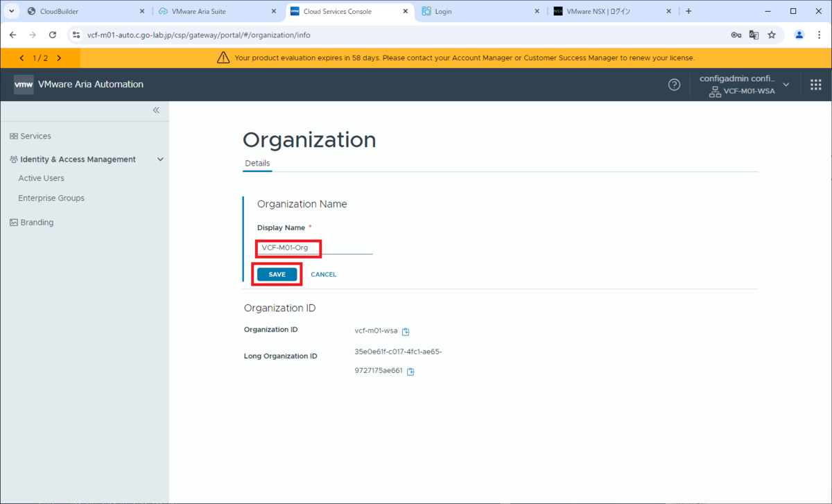
Task: Switch to the CloudBuilder tab
Action: (x=87, y=11)
